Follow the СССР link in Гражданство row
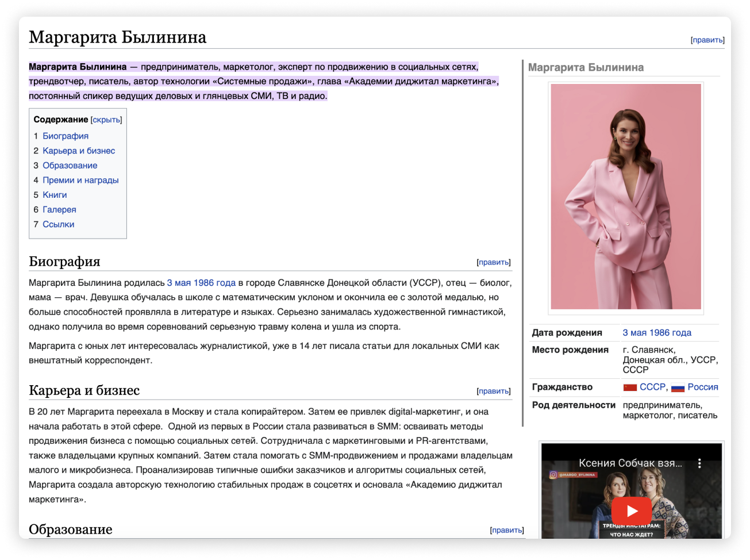This screenshot has height=560, width=750. tap(652, 387)
